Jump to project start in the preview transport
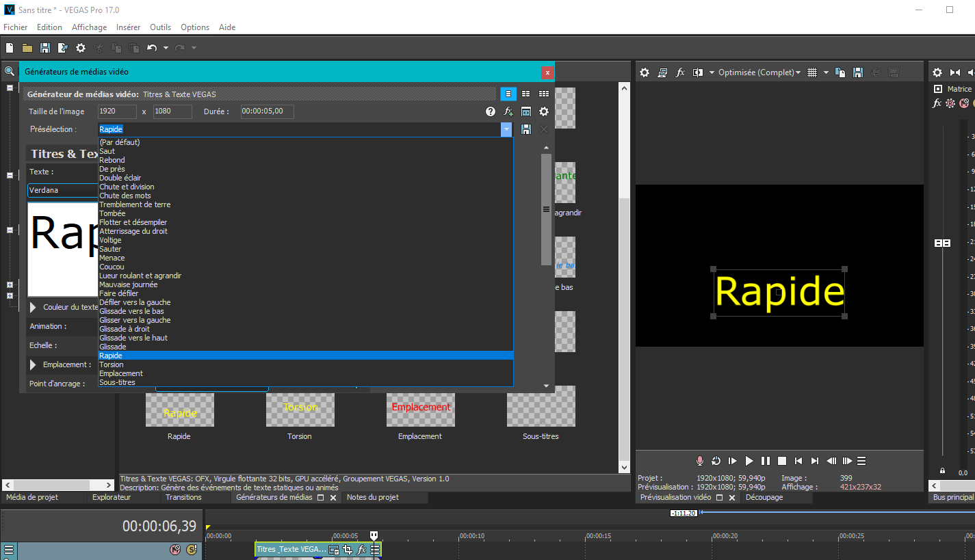 click(x=798, y=461)
